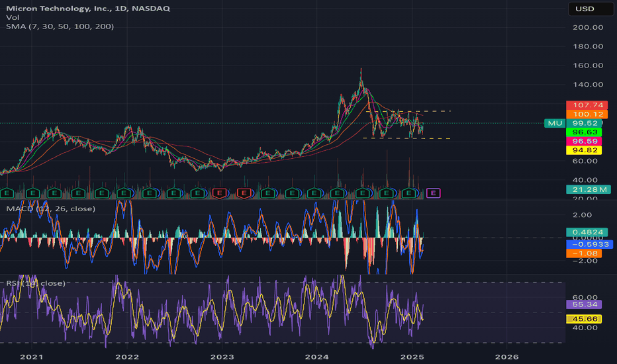The height and width of the screenshot is (364, 617).
Task: Open the green earnings marker for June 2023
Action: click(268, 193)
